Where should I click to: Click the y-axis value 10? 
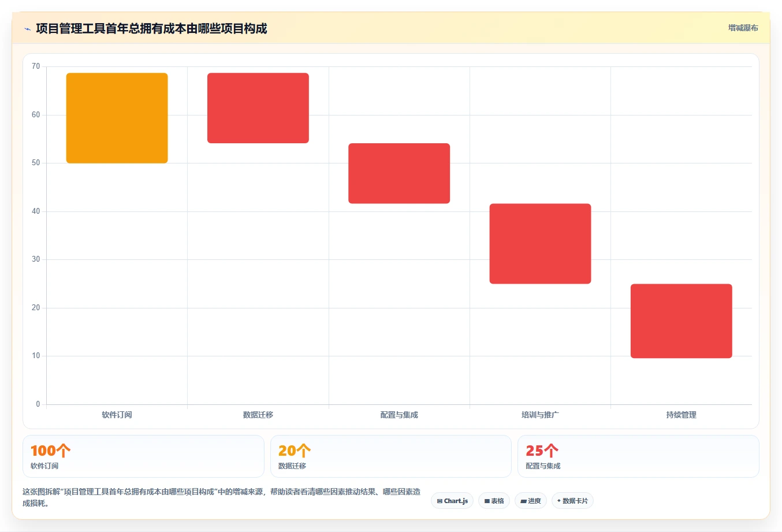click(x=36, y=356)
